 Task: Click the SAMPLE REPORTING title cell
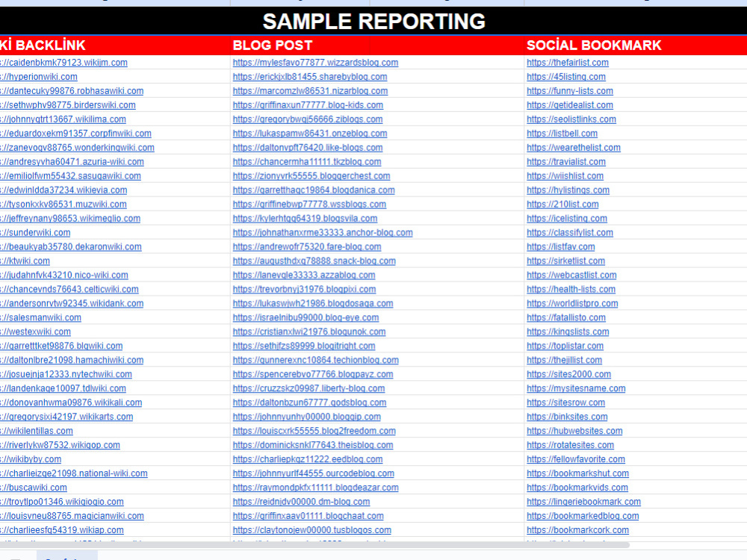click(x=373, y=21)
